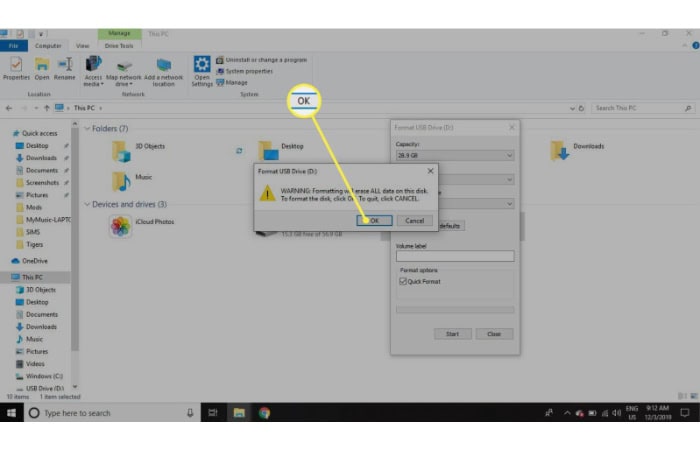This screenshot has width=700, height=450.
Task: Open the Windows Start menu
Action: click(x=12, y=413)
